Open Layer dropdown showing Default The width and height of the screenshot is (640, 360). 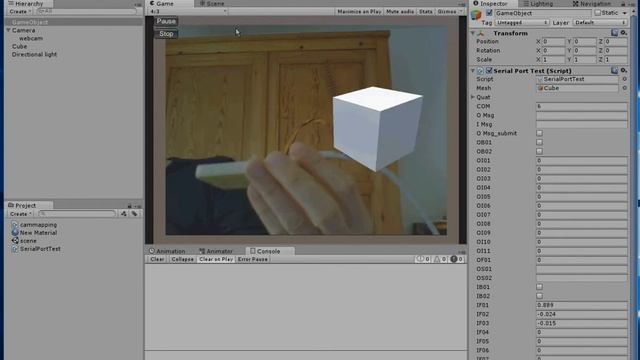(x=600, y=23)
